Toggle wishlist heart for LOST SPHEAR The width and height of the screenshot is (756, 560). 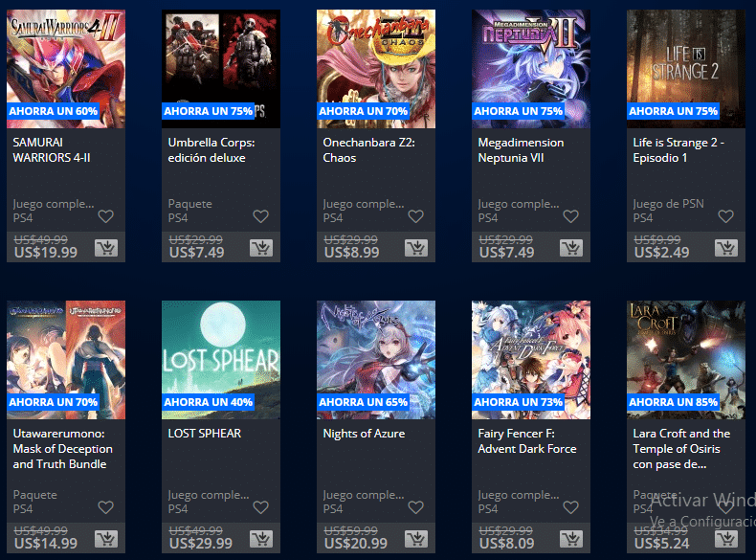point(261,507)
